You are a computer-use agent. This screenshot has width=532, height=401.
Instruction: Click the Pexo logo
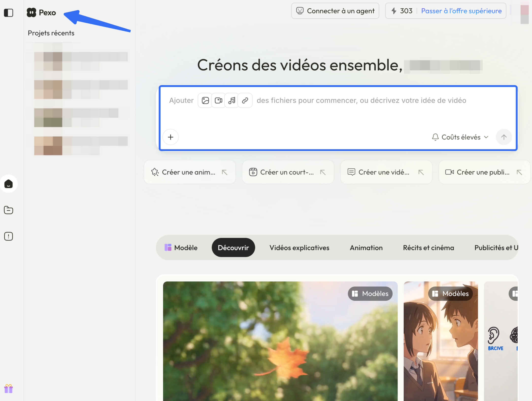pyautogui.click(x=41, y=13)
